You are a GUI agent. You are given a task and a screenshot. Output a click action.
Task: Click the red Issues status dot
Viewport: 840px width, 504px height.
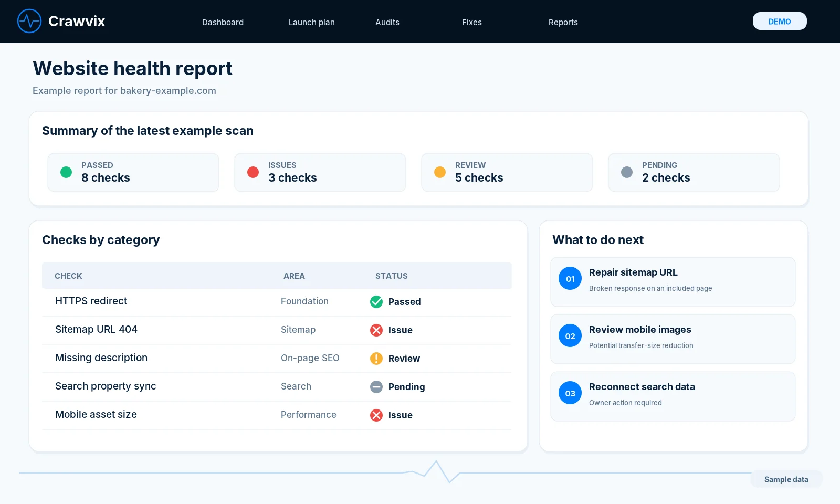click(x=253, y=172)
